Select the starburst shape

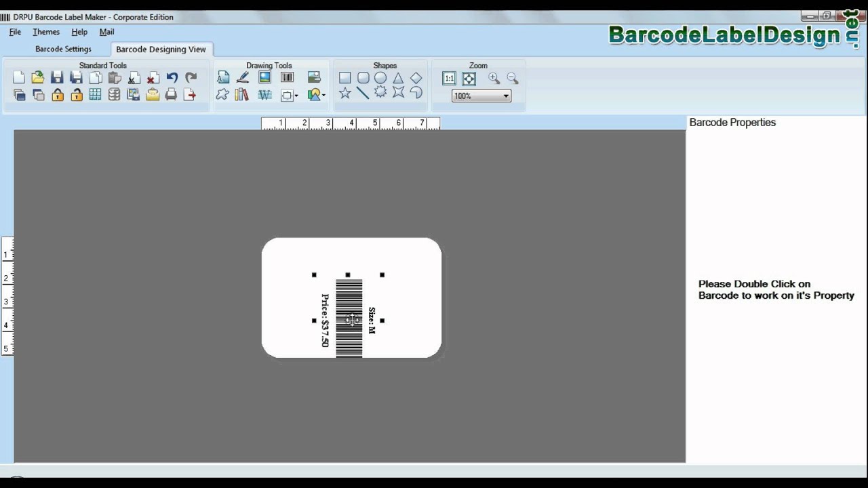(380, 92)
